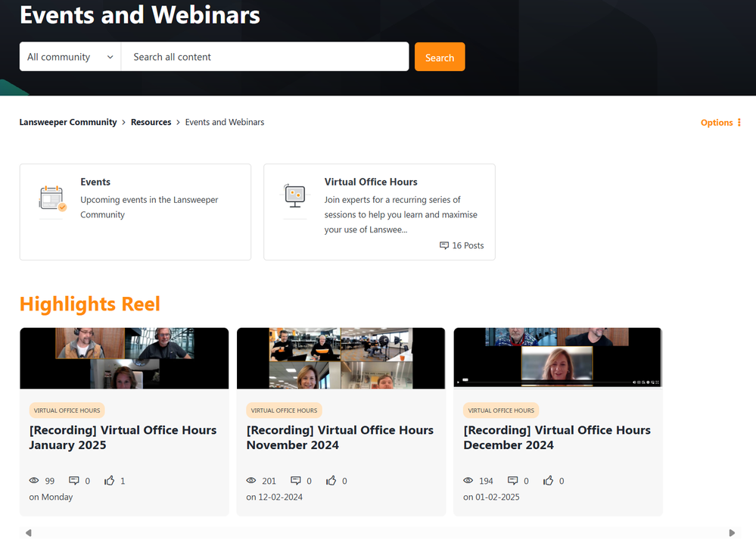The height and width of the screenshot is (549, 756).
Task: Click the 201 views count
Action: [269, 481]
